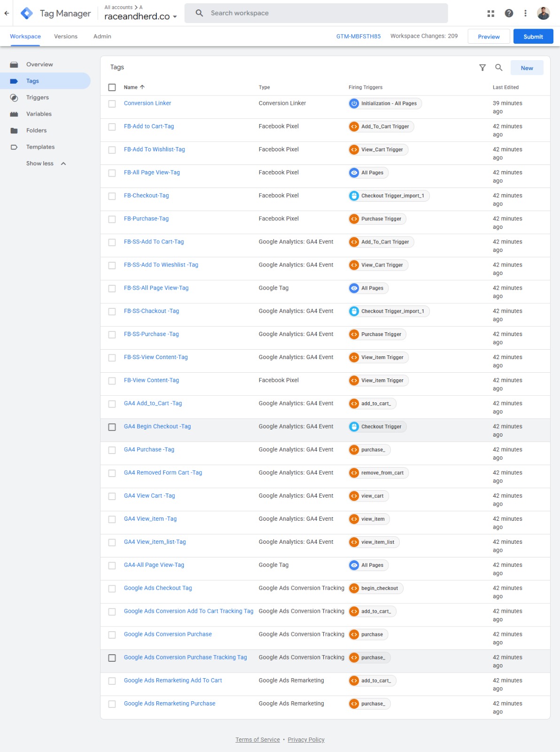The image size is (560, 752).
Task: Open Tags in the sidebar
Action: 45,81
